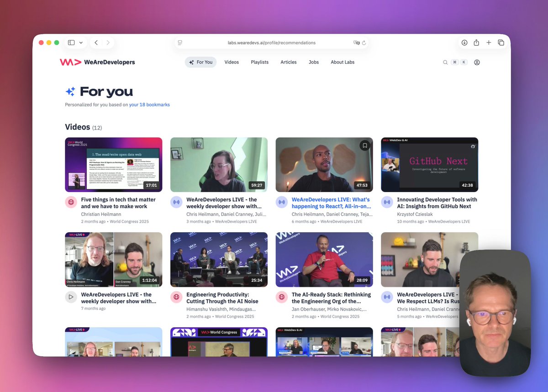Open the Videos nav item
This screenshot has height=392, width=548.
[x=232, y=62]
